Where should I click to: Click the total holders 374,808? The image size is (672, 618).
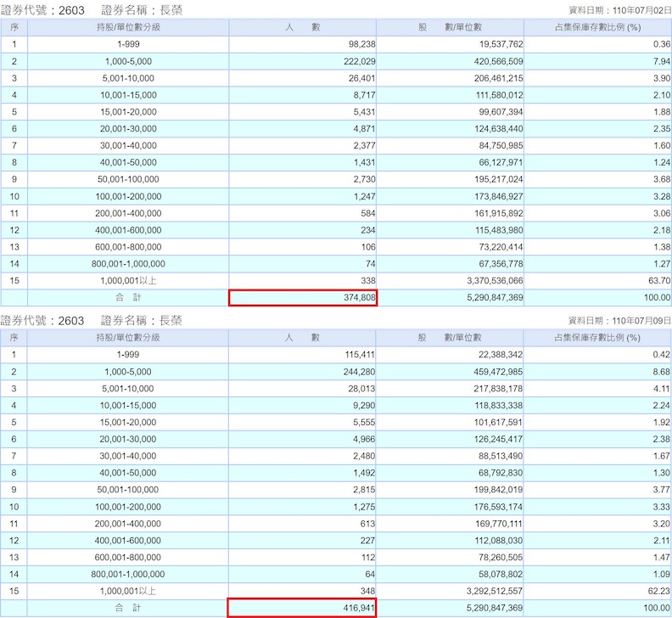359,298
